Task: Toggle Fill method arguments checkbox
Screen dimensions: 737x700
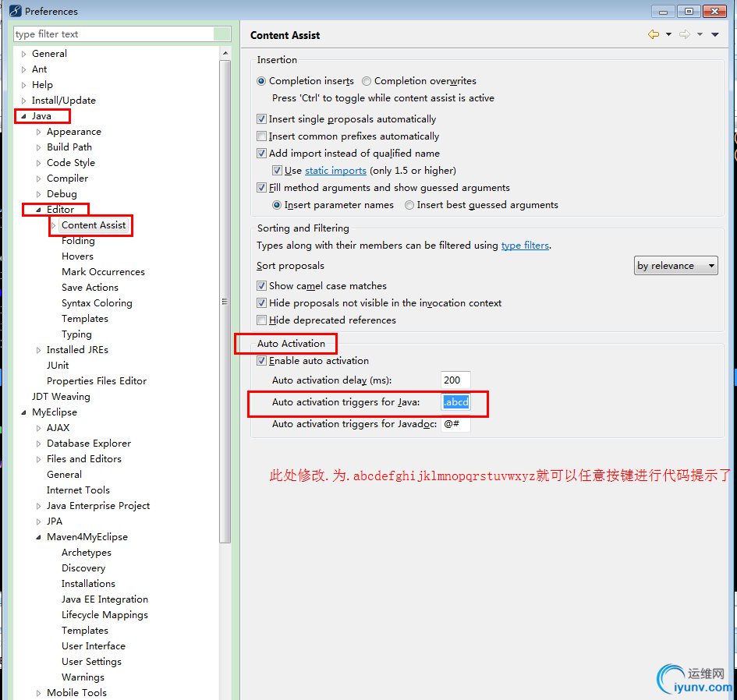Action: pos(262,188)
